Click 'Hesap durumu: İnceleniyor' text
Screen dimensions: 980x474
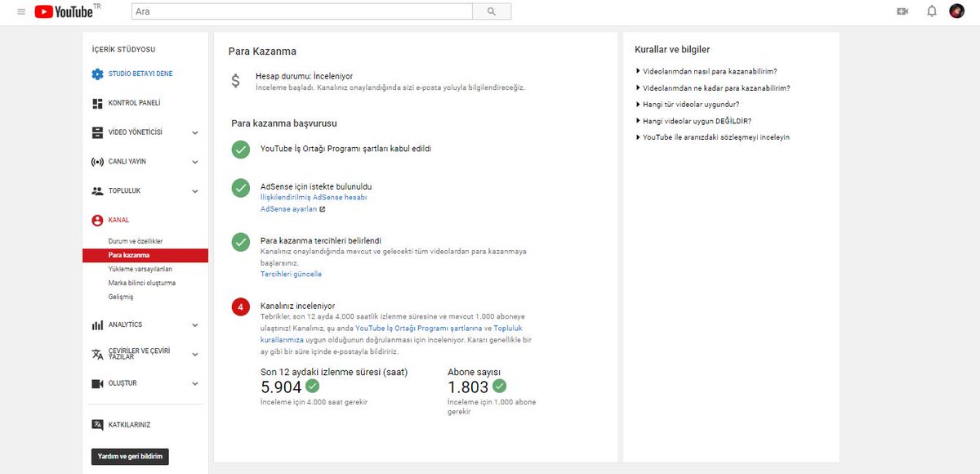click(x=305, y=76)
